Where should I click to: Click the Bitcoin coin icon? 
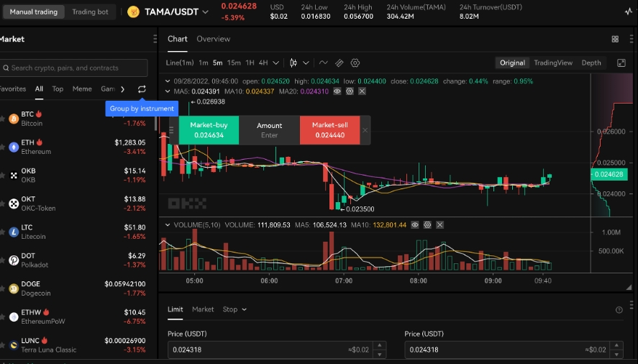tap(14, 119)
